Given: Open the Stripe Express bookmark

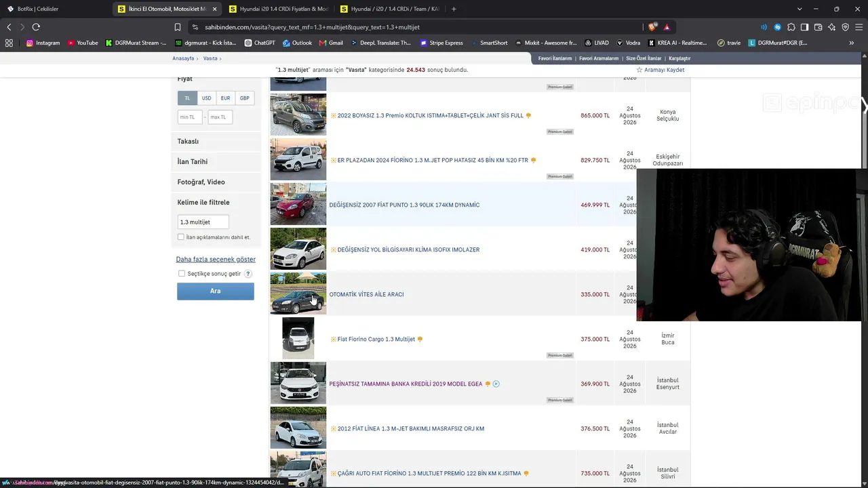Looking at the screenshot, I should pyautogui.click(x=441, y=43).
